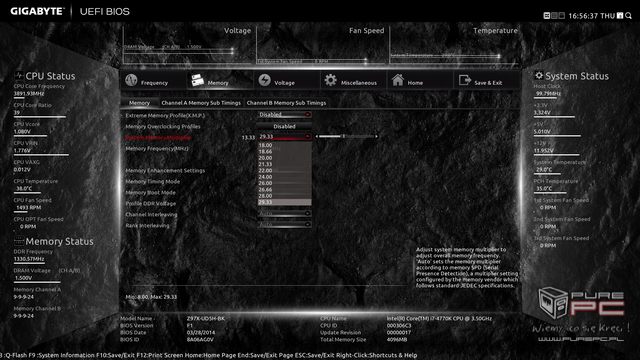The width and height of the screenshot is (640, 360).
Task: Click the language icon next to THU
Action: click(620, 16)
